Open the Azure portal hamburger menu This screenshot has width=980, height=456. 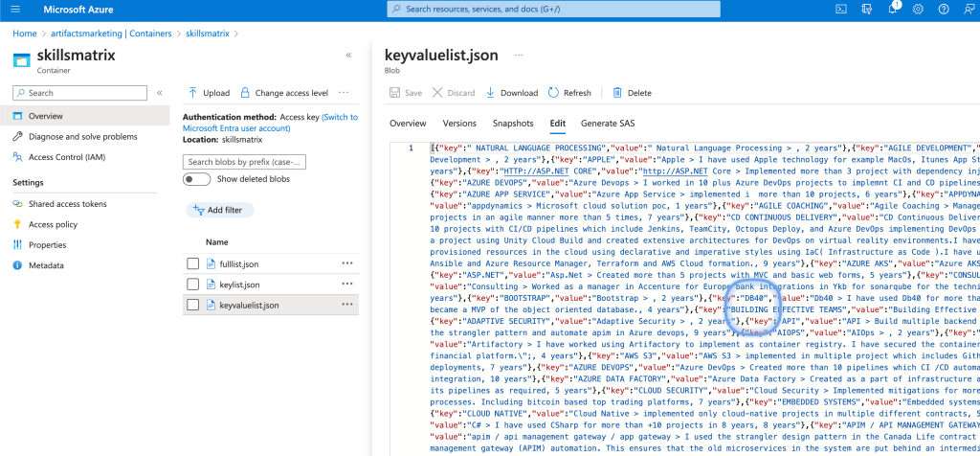[15, 10]
